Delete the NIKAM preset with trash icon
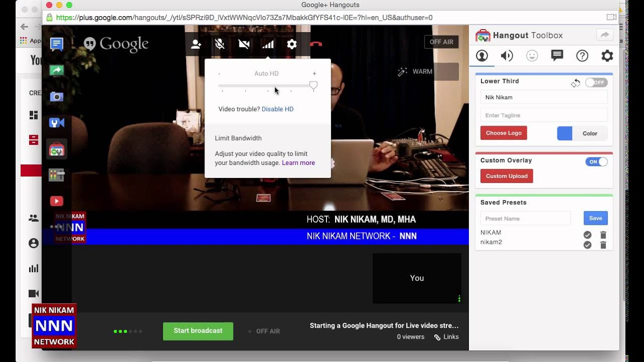Image resolution: width=644 pixels, height=362 pixels. pyautogui.click(x=603, y=235)
